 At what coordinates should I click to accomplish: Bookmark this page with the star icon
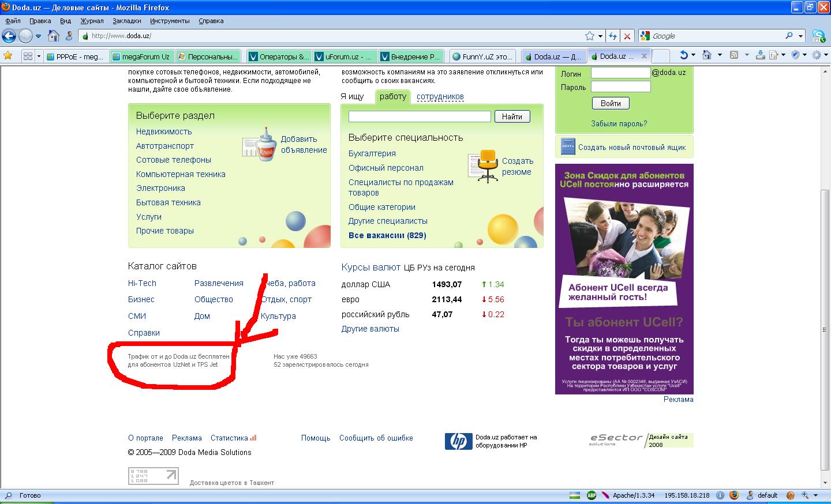pos(590,36)
